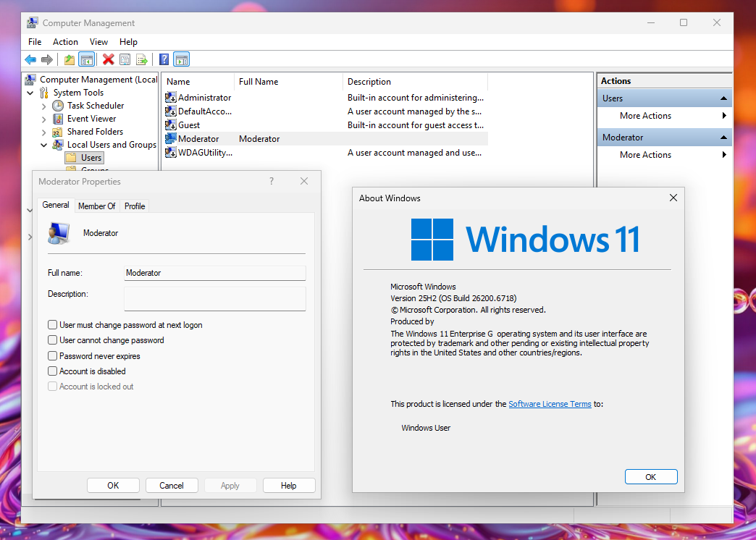Toggle the Show/Hide Action Pane icon

pos(181,60)
